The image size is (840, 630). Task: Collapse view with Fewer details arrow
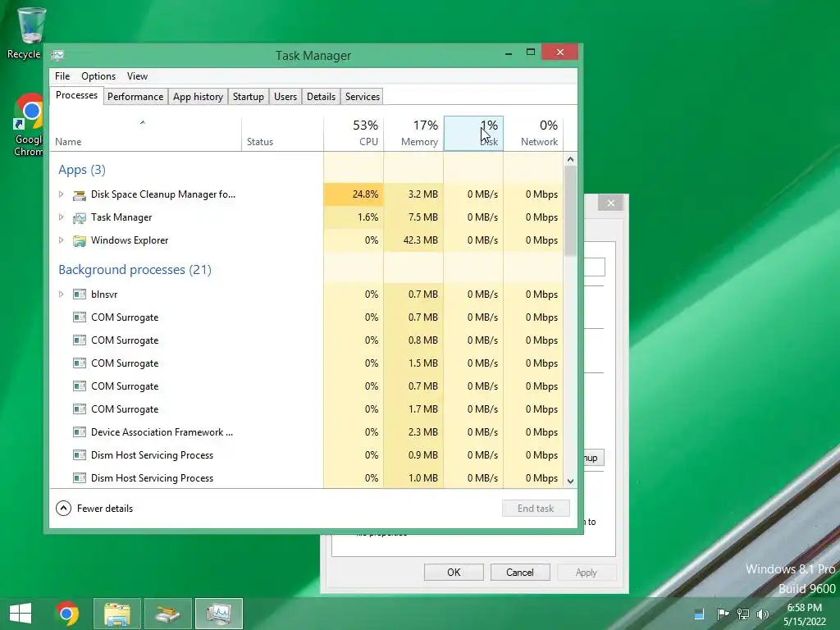tap(64, 509)
